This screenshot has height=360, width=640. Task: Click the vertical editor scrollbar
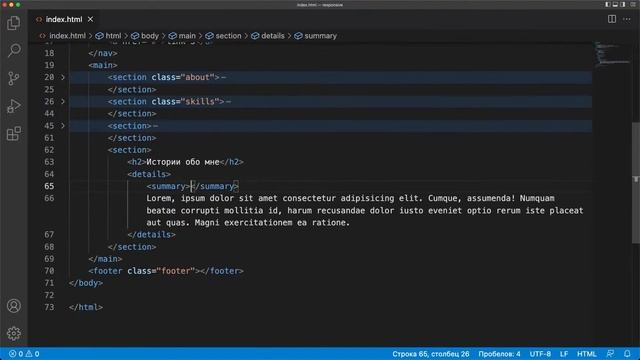click(x=636, y=182)
